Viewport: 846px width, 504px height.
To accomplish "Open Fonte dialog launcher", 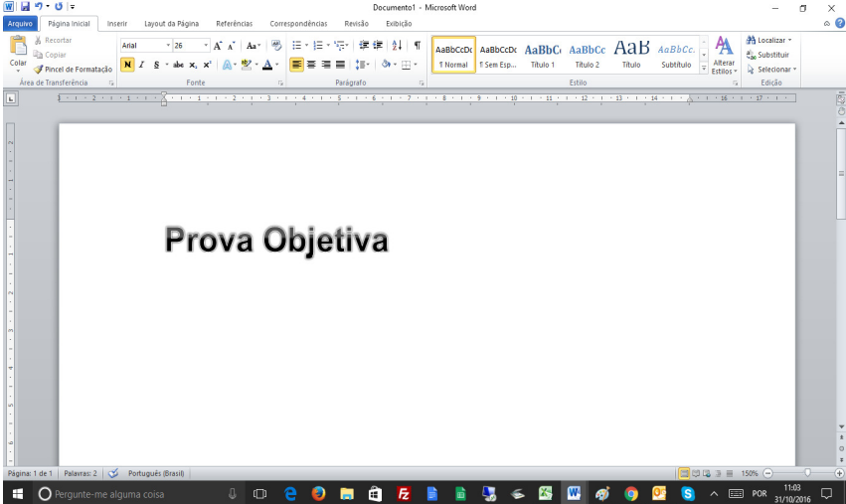I will (x=280, y=84).
